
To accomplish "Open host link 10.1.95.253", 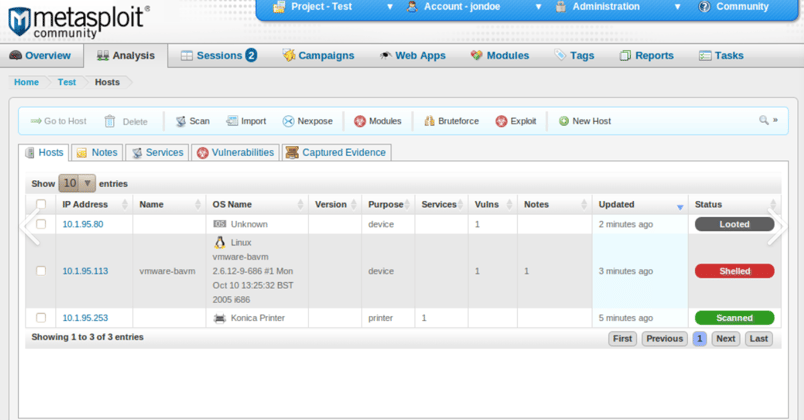I will (x=85, y=318).
